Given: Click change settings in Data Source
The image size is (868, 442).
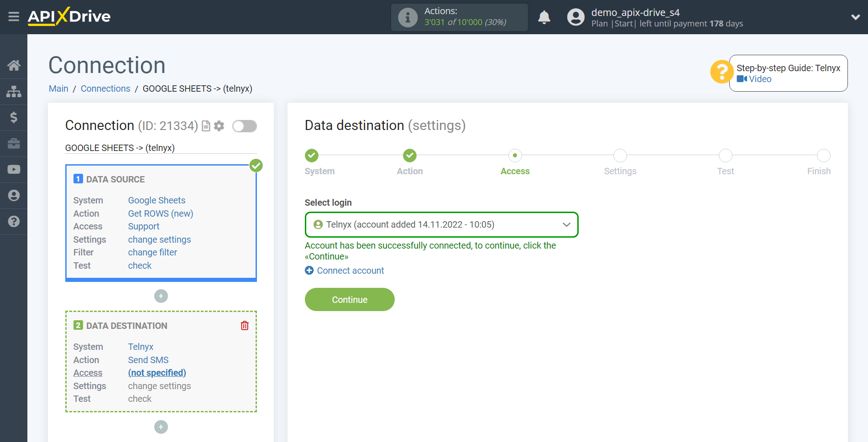Looking at the screenshot, I should (159, 239).
